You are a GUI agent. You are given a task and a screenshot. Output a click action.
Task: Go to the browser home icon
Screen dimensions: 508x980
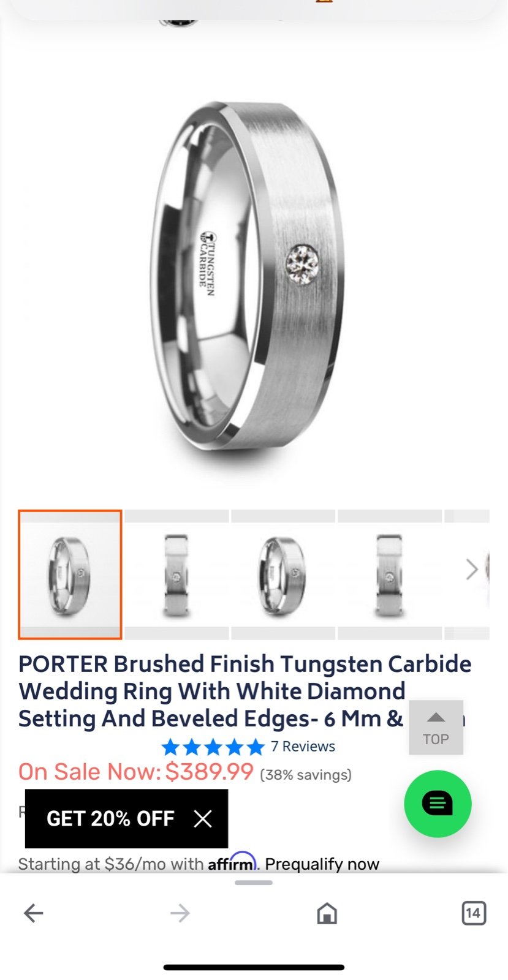[327, 913]
